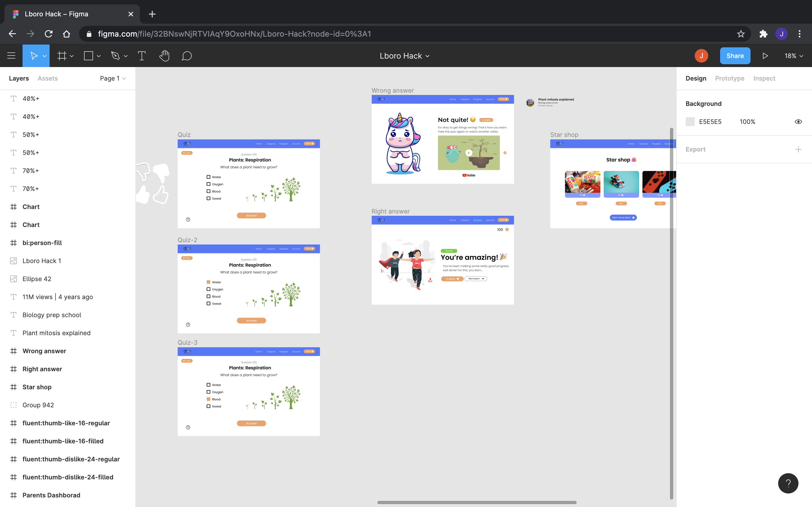Image resolution: width=812 pixels, height=507 pixels.
Task: Open the Figma main hamburger menu
Action: (11, 56)
